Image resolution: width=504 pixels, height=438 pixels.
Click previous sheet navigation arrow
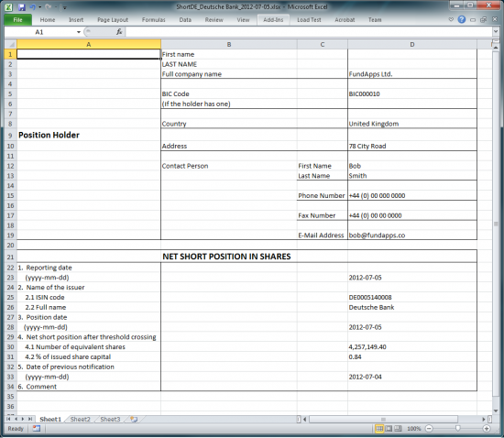coord(16,419)
